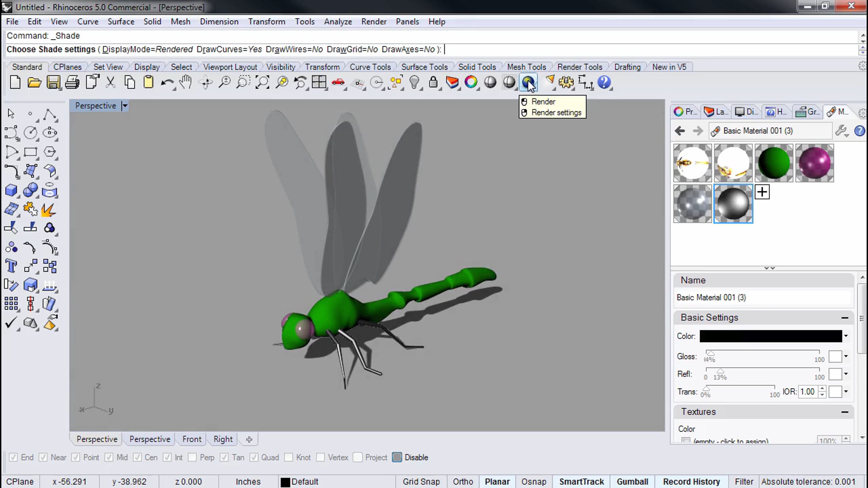868x488 pixels.
Task: Open the Refl color dropdown arrow
Action: 846,374
